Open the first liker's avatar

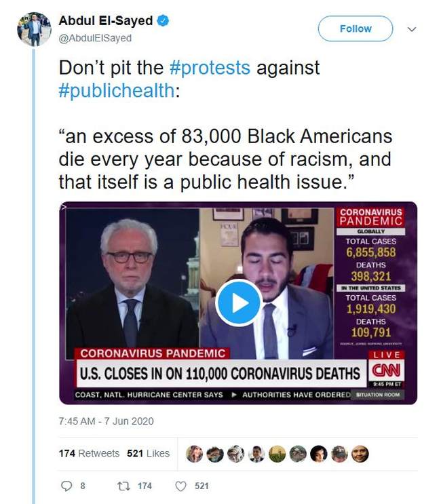(x=195, y=454)
